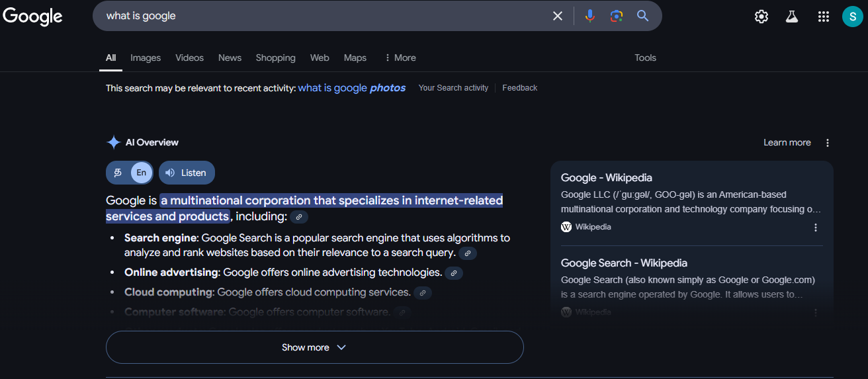Click inside the 'what is google' search field

pos(324,16)
